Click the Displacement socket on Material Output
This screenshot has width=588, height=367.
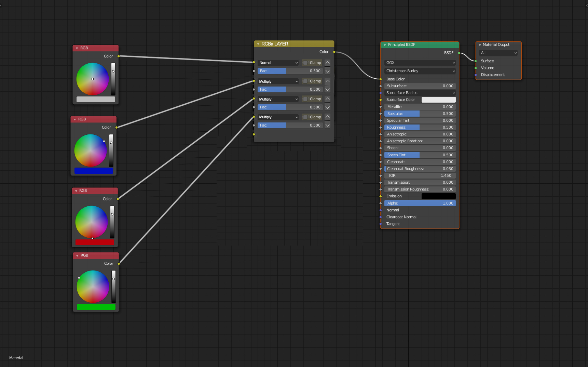pyautogui.click(x=476, y=75)
